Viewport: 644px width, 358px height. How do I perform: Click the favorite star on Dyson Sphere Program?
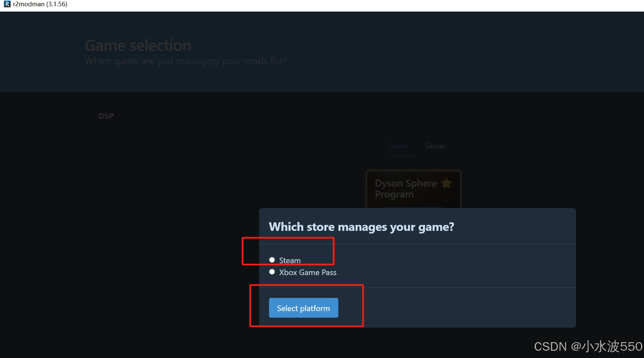pyautogui.click(x=446, y=183)
